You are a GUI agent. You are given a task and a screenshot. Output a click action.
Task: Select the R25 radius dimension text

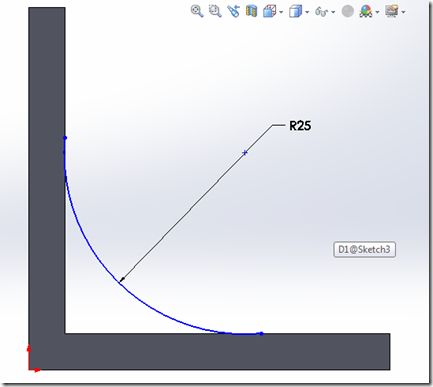pos(300,126)
